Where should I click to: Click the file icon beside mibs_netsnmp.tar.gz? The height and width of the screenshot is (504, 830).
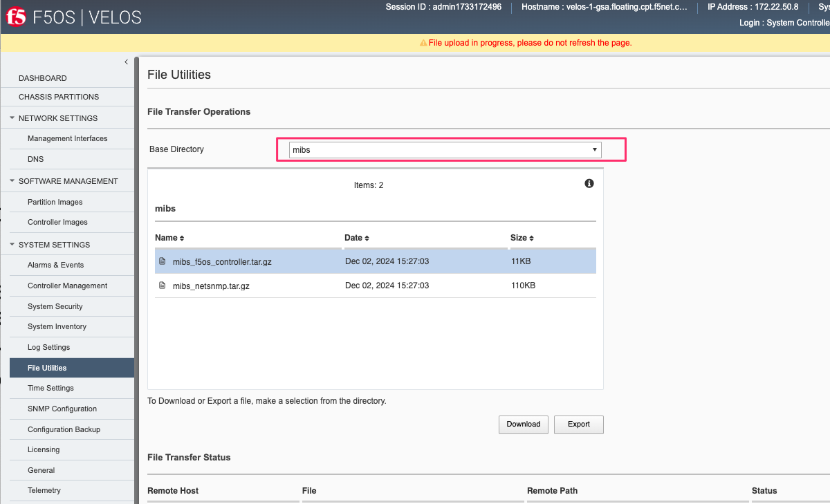tap(163, 286)
